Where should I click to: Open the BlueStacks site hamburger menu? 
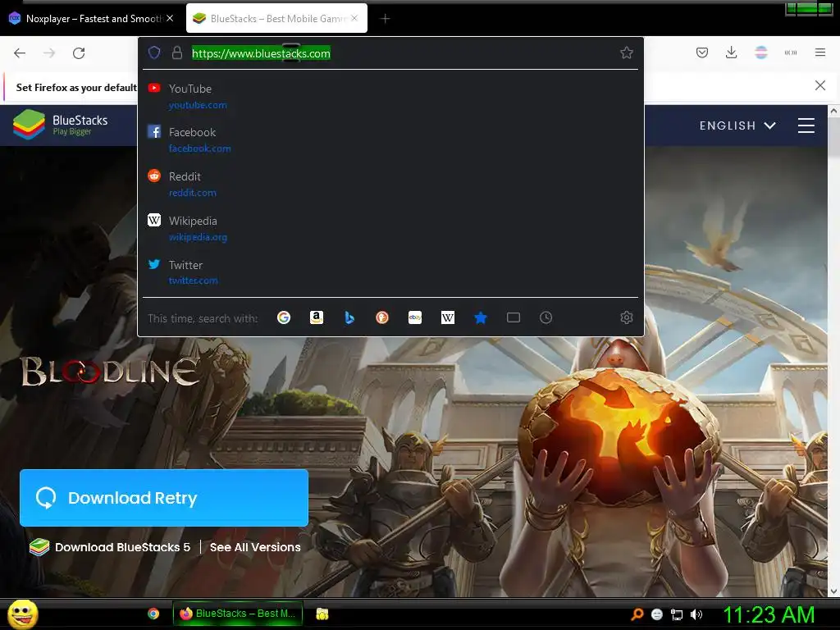click(x=806, y=126)
